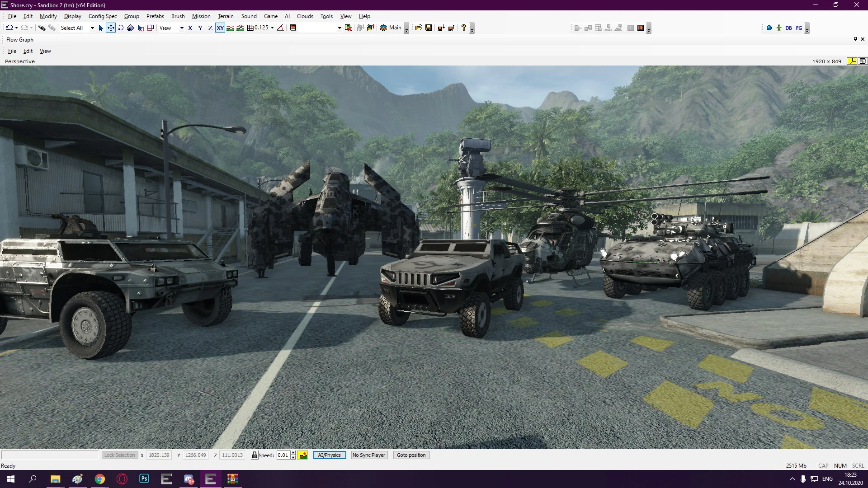Toggle the XY constraint plane button

click(220, 28)
